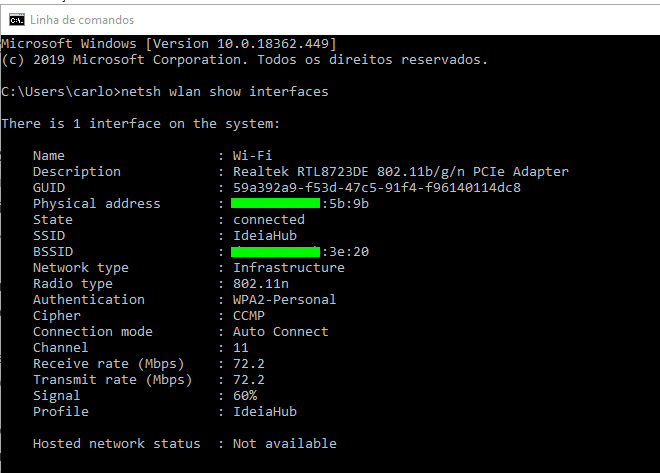Click 'There is 1 interface on the system' line
Image resolution: width=660 pixels, height=473 pixels.
[x=141, y=124]
